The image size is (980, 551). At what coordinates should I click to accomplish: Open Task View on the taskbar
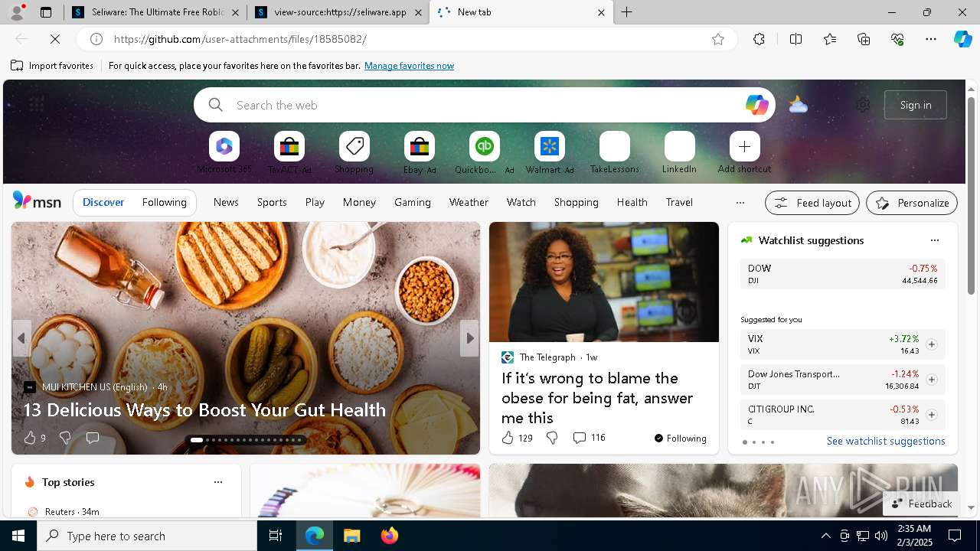coord(276,536)
